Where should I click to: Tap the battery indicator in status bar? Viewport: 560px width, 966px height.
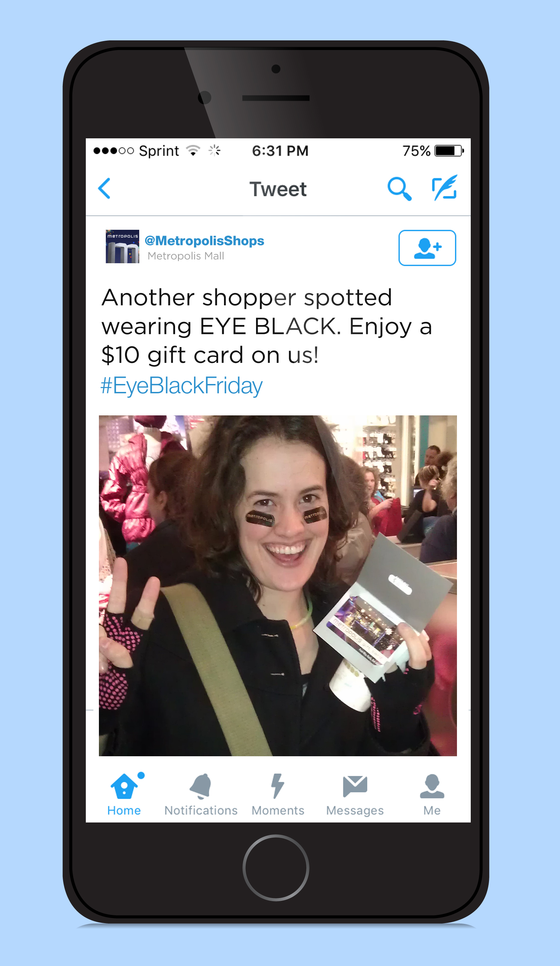pyautogui.click(x=449, y=151)
